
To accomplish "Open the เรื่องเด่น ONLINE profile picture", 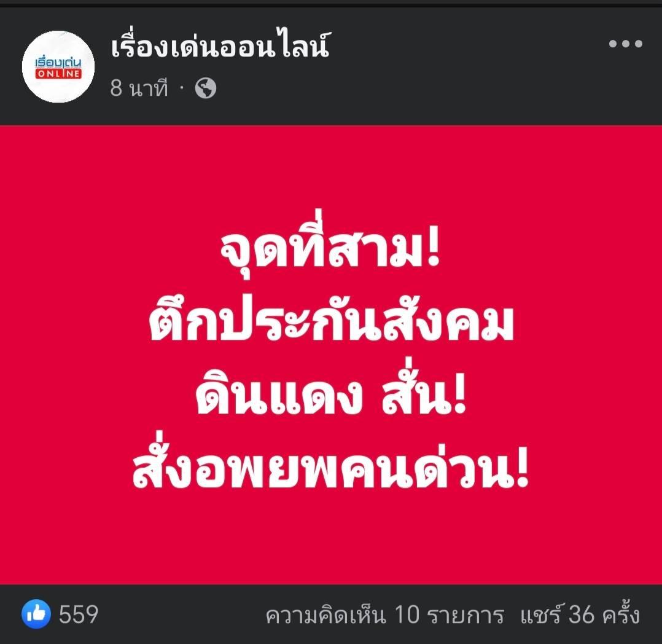I will [58, 67].
